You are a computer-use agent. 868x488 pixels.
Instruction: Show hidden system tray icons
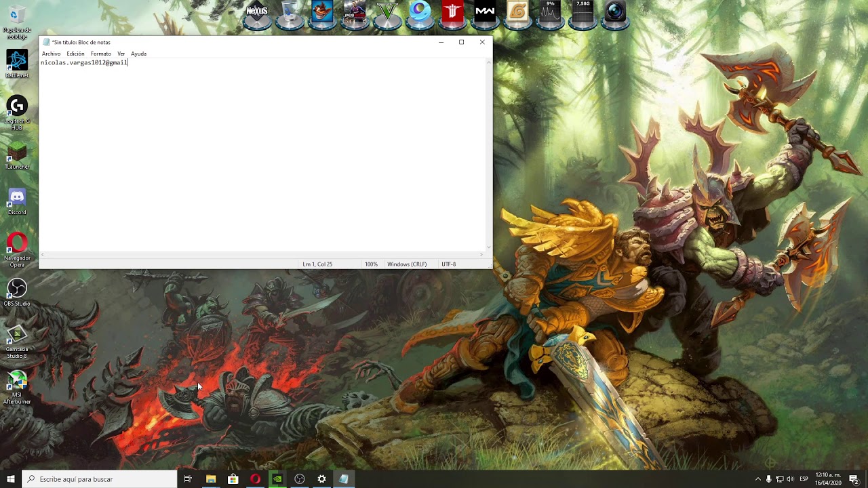(758, 479)
